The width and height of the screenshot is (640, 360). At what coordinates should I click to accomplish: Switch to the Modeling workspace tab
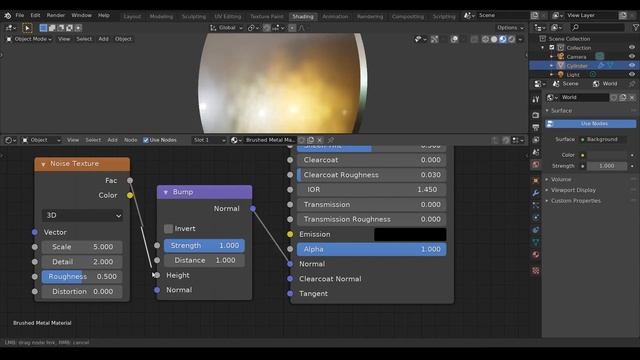coord(161,17)
